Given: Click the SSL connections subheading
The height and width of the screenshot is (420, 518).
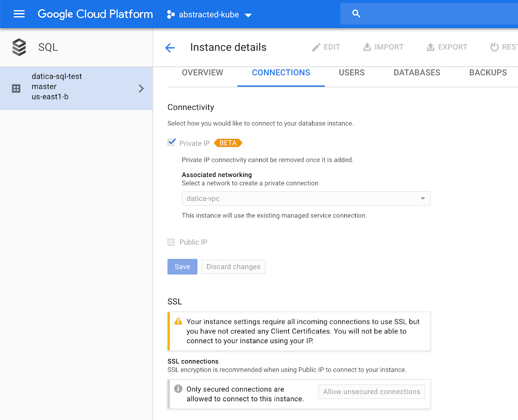Looking at the screenshot, I should [x=193, y=361].
